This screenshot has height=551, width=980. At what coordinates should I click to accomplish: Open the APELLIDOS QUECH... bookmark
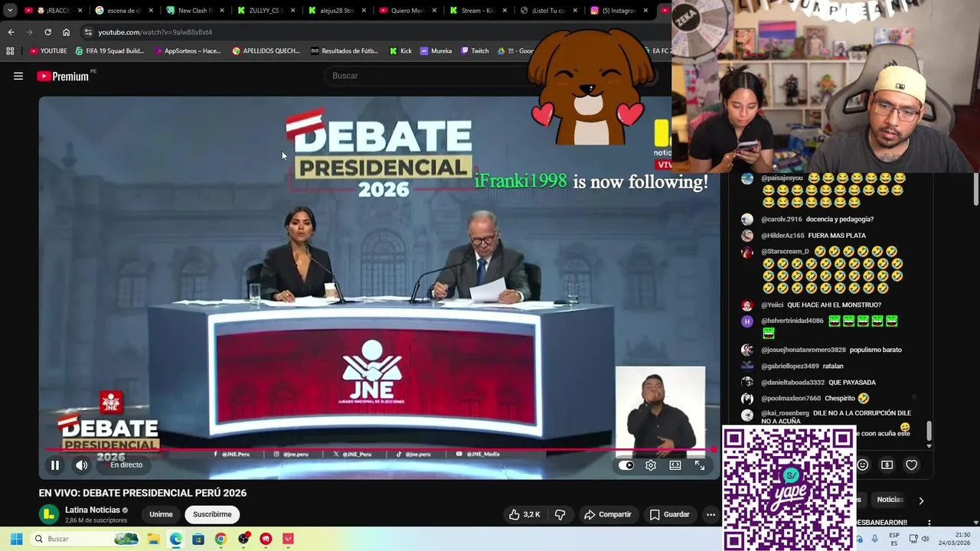pos(266,51)
